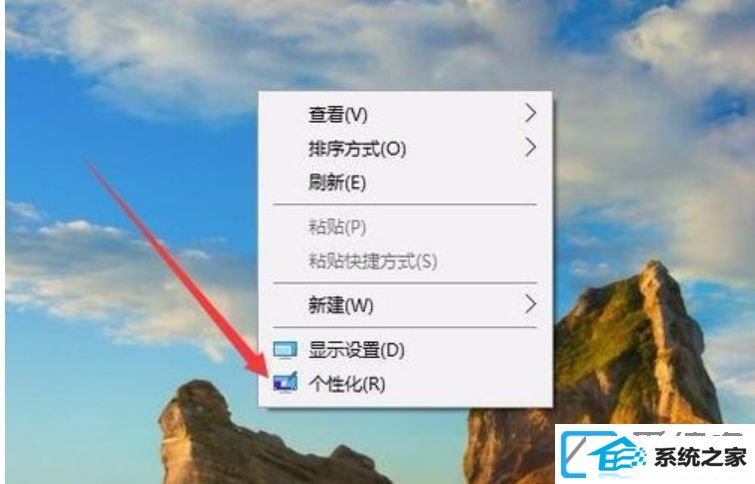This screenshot has width=755, height=484.
Task: Expand the 排序方式(O) submenu chevron
Action: click(530, 147)
